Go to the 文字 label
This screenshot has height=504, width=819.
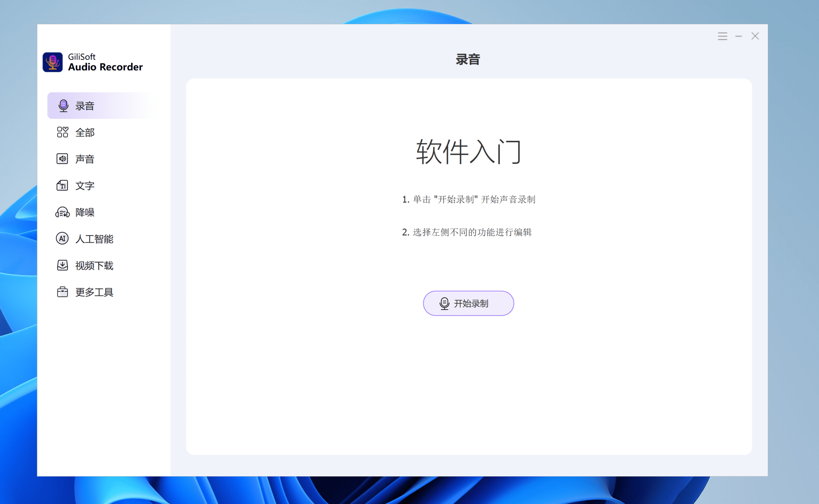[85, 186]
